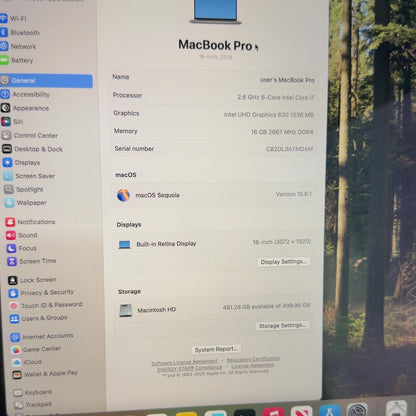Open Wallpaper settings

[x=26, y=203]
